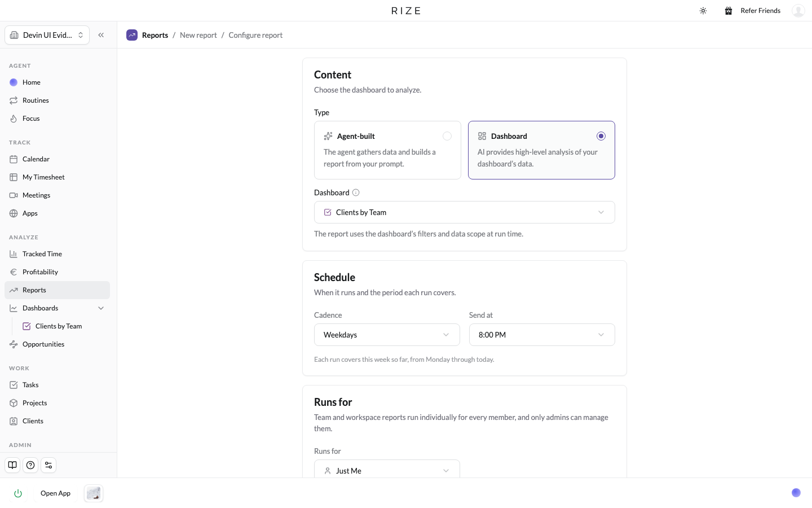Click the Meetings camera icon

14,195
